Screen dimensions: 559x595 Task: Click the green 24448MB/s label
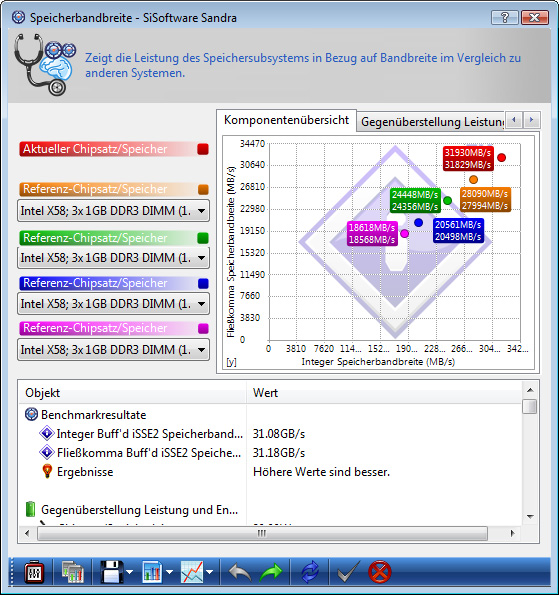click(x=415, y=200)
